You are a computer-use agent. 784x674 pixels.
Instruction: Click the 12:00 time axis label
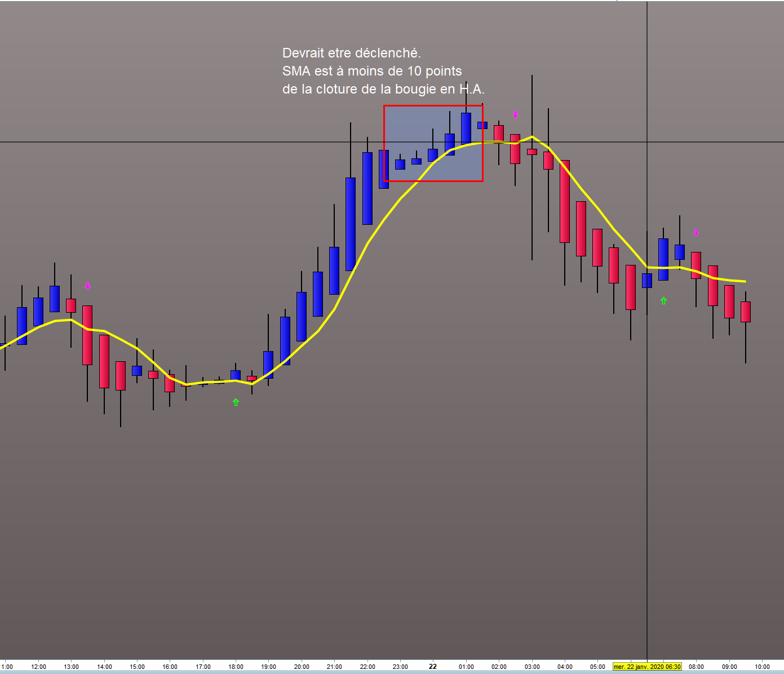click(x=38, y=667)
